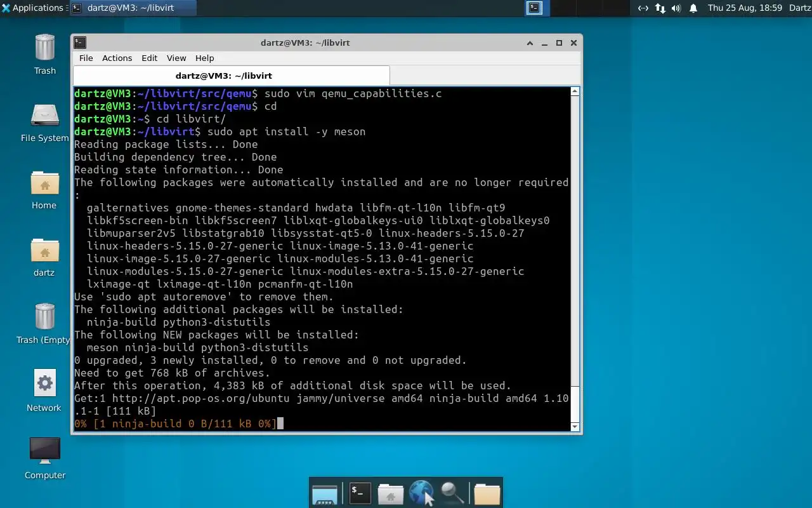Click 'Building dependency tree... Done' line
Viewport: 812px width, 508px height.
175,157
